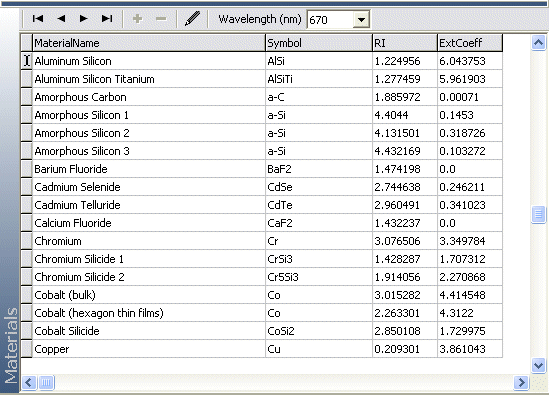Select the row header for Chromium
Screen dimensions: 549x395
pos(27,241)
